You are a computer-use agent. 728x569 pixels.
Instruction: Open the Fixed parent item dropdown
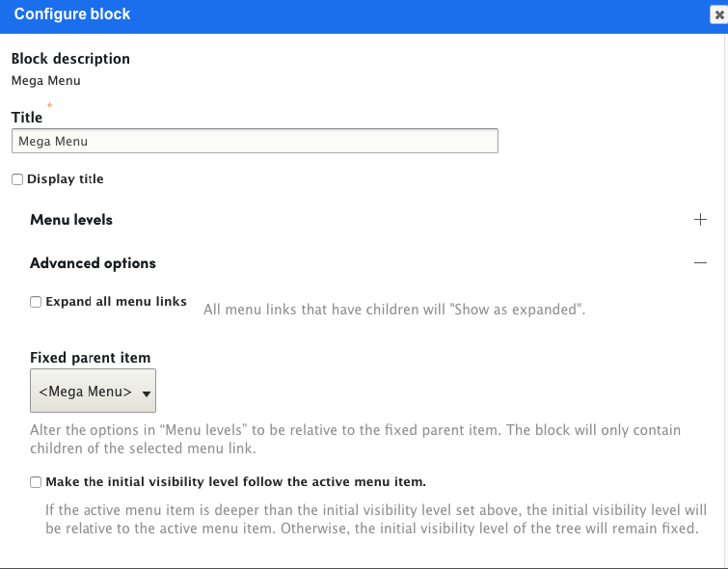[93, 392]
